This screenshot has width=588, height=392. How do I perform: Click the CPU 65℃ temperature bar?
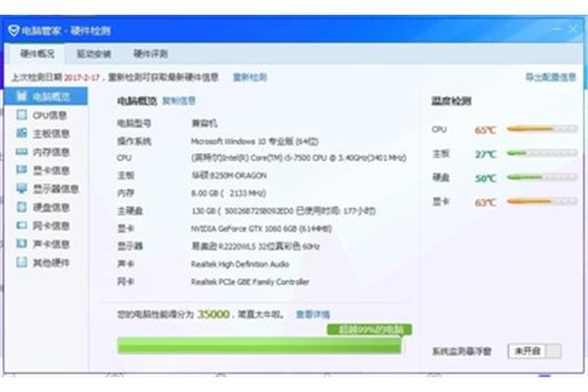tap(542, 129)
